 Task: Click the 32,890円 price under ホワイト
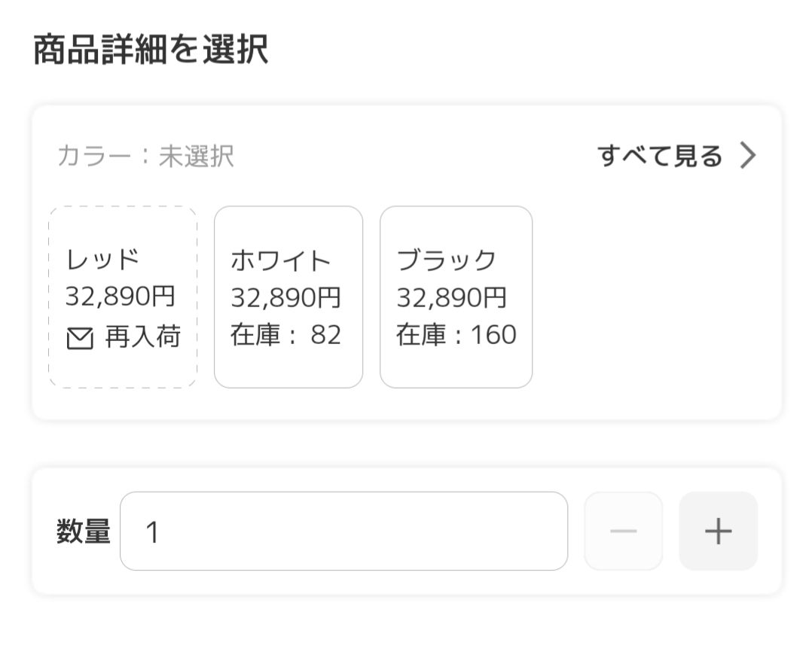pyautogui.click(x=286, y=297)
